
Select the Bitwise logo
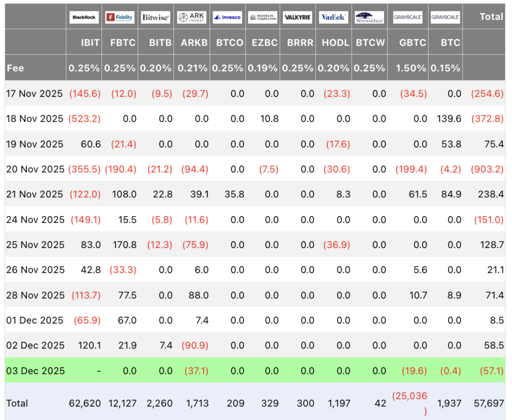click(155, 17)
